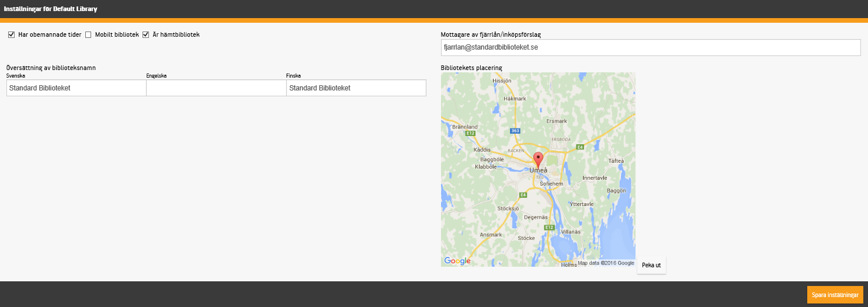Click the Hissjön label on the map
The image size is (868, 307).
click(502, 81)
